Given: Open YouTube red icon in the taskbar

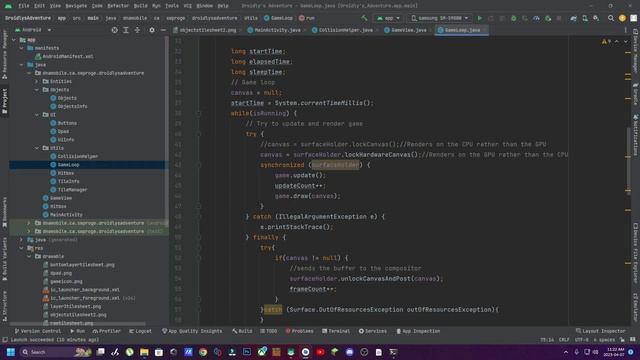Looking at the screenshot, I should click(320, 352).
